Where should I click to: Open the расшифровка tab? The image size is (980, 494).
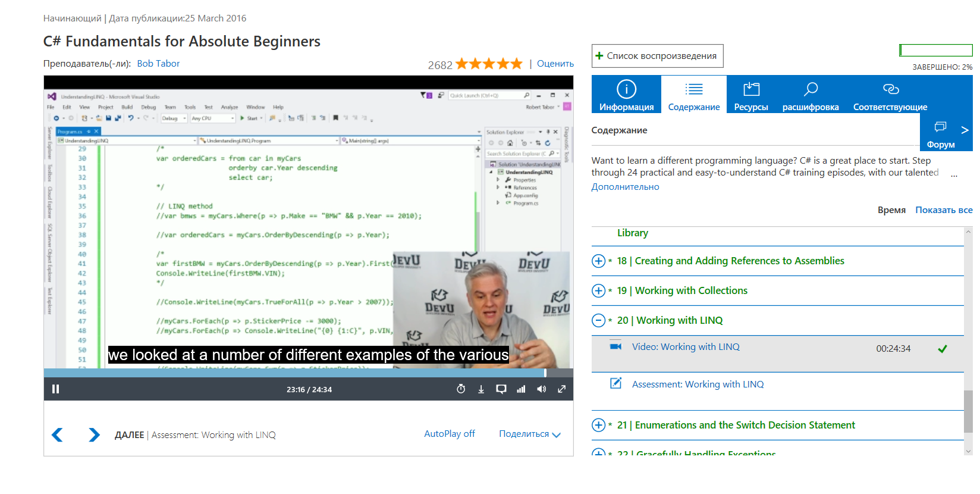coord(811,95)
